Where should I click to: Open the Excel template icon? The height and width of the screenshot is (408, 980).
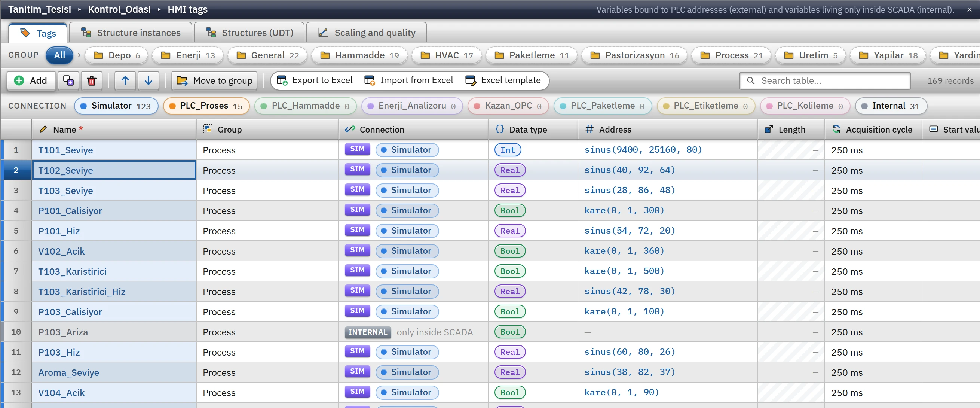coord(471,80)
